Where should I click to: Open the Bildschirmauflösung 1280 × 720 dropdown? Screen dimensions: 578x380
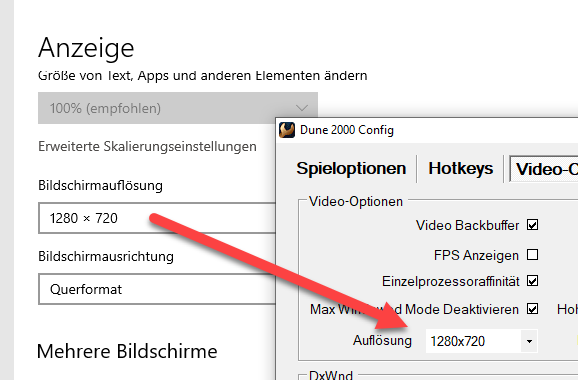157,218
